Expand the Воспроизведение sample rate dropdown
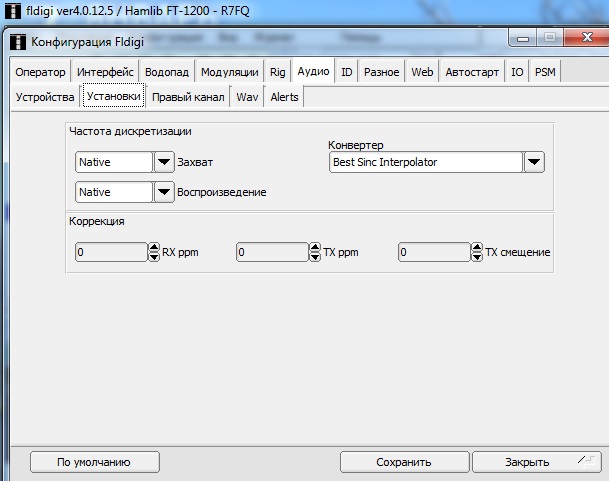 [x=164, y=192]
